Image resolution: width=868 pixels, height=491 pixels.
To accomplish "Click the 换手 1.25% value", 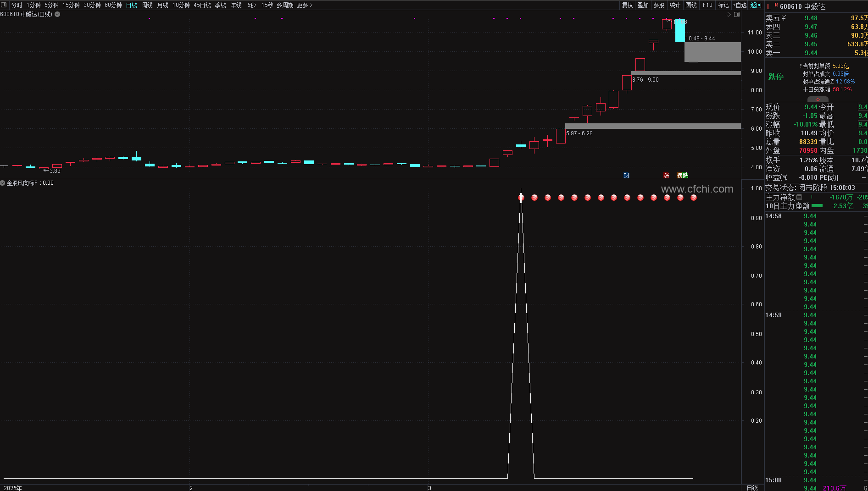I will pos(809,160).
